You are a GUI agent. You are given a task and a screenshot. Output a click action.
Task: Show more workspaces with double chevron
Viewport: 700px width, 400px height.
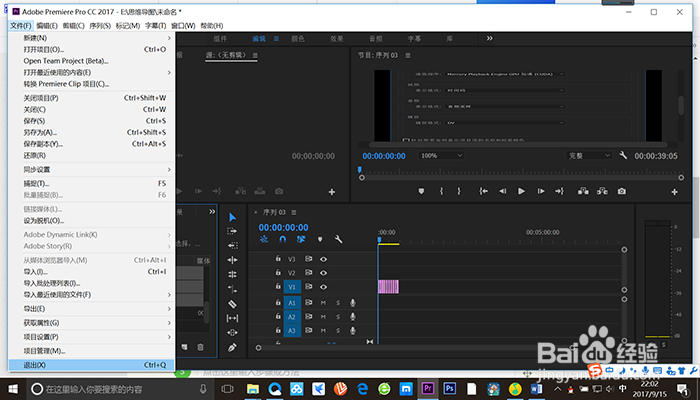[x=490, y=38]
